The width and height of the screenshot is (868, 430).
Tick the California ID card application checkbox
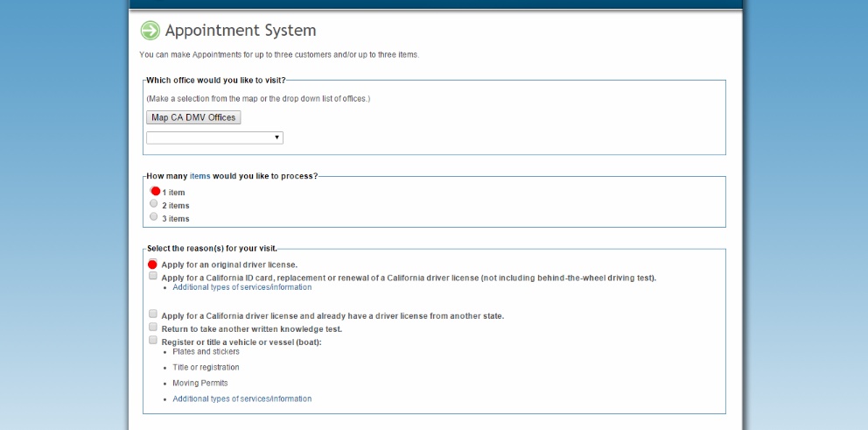click(x=153, y=277)
